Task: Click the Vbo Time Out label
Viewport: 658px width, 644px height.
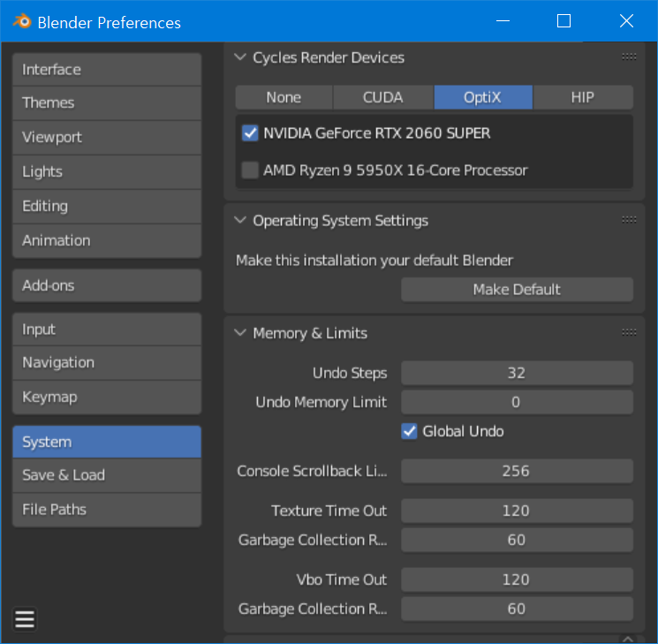Action: tap(342, 580)
